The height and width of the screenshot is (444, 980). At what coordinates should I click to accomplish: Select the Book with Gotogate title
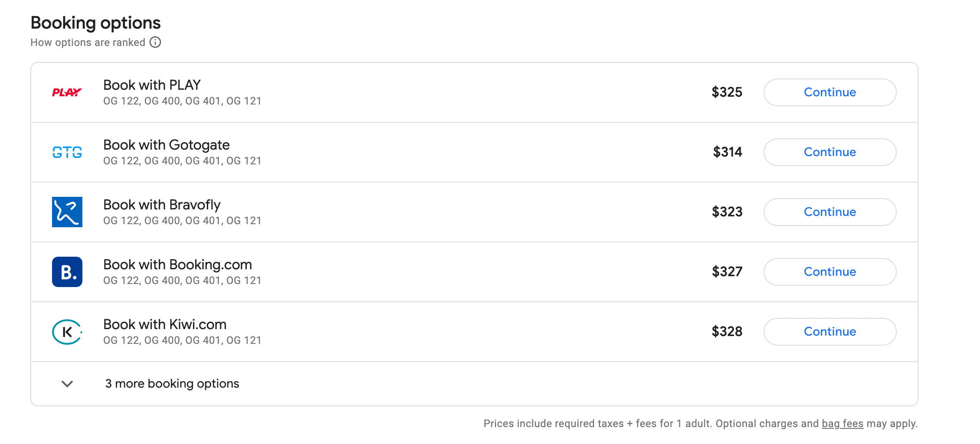click(x=166, y=145)
